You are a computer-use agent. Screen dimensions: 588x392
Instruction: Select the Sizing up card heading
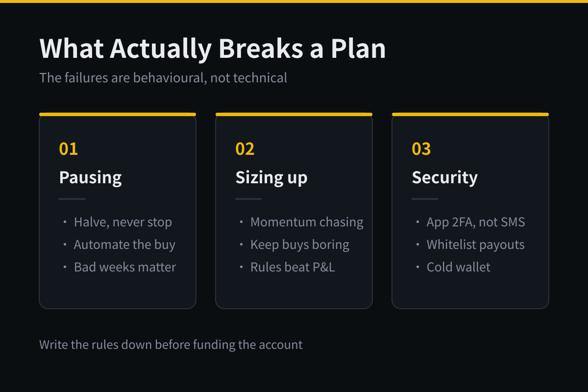[271, 177]
